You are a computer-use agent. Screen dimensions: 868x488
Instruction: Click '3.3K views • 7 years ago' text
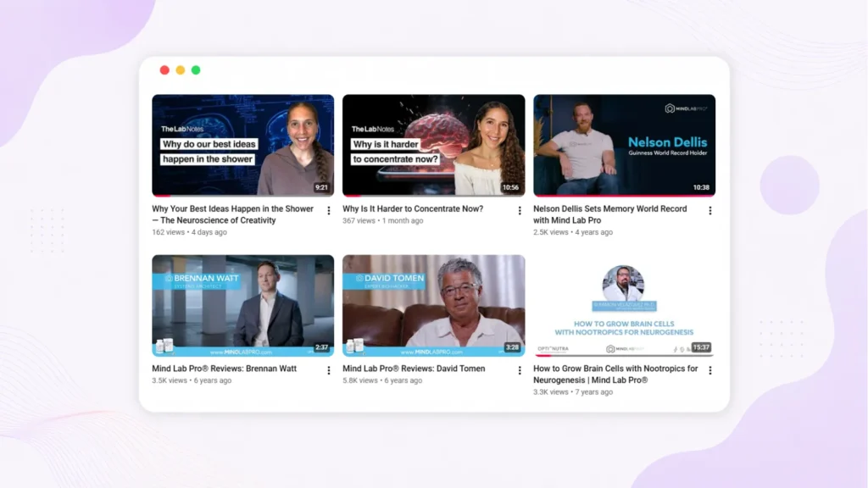pos(573,392)
